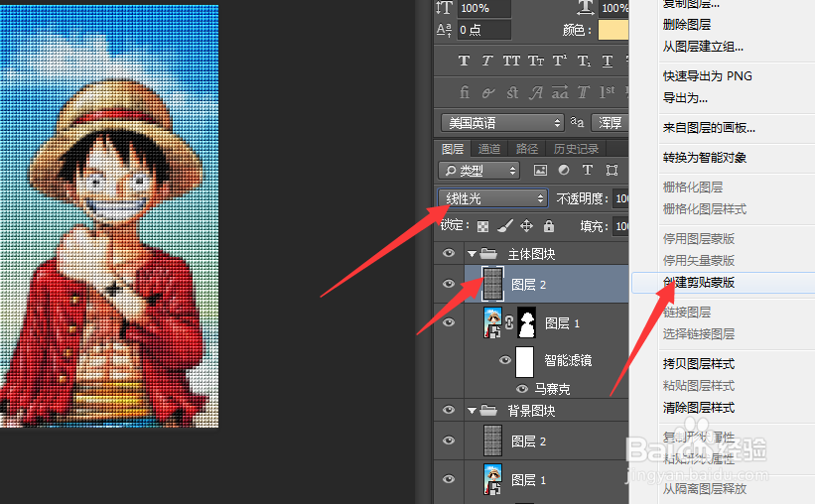Hide 图层 1 in the 主体图块 group
This screenshot has height=504, width=815.
click(x=449, y=322)
